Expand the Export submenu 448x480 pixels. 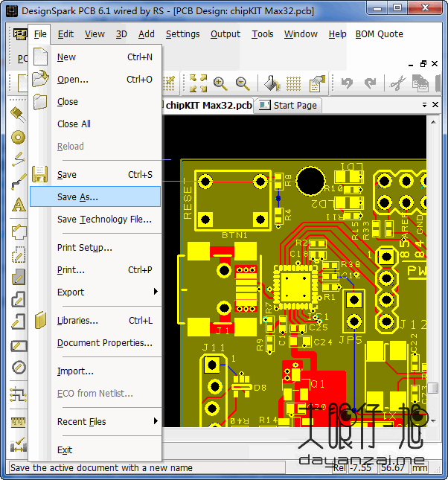tap(95, 292)
